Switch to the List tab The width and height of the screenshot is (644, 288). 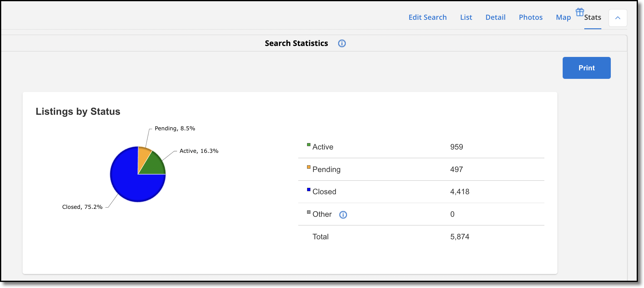(x=466, y=17)
